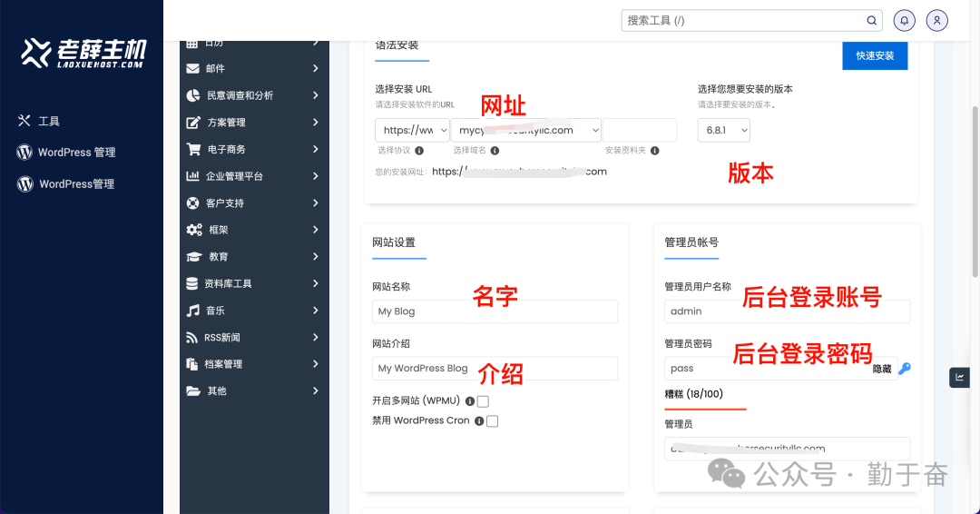Open the notifications bell icon
Screen dimensions: 980x514
pyautogui.click(x=904, y=20)
